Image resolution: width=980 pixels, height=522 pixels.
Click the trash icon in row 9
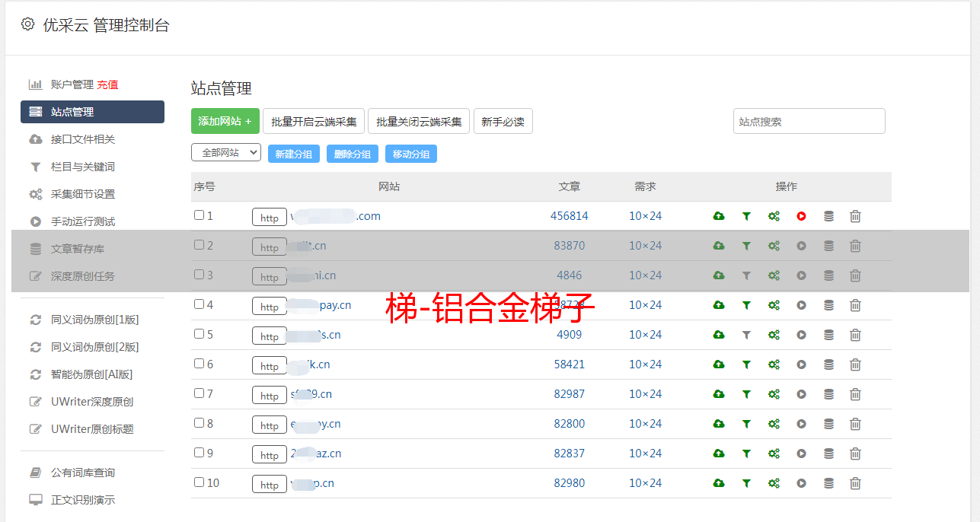coord(855,454)
